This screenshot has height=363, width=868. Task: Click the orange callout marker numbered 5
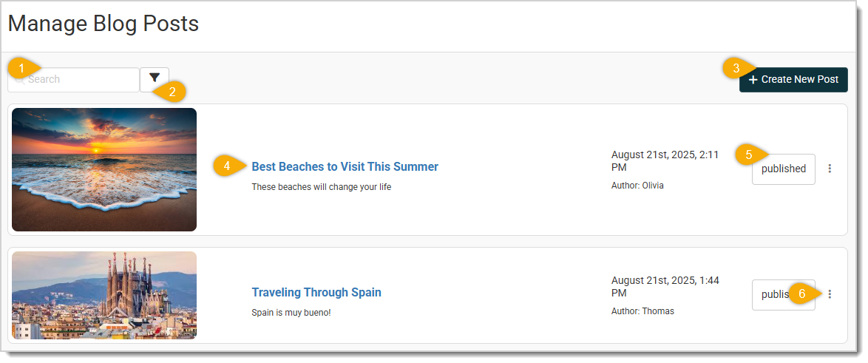point(747,155)
